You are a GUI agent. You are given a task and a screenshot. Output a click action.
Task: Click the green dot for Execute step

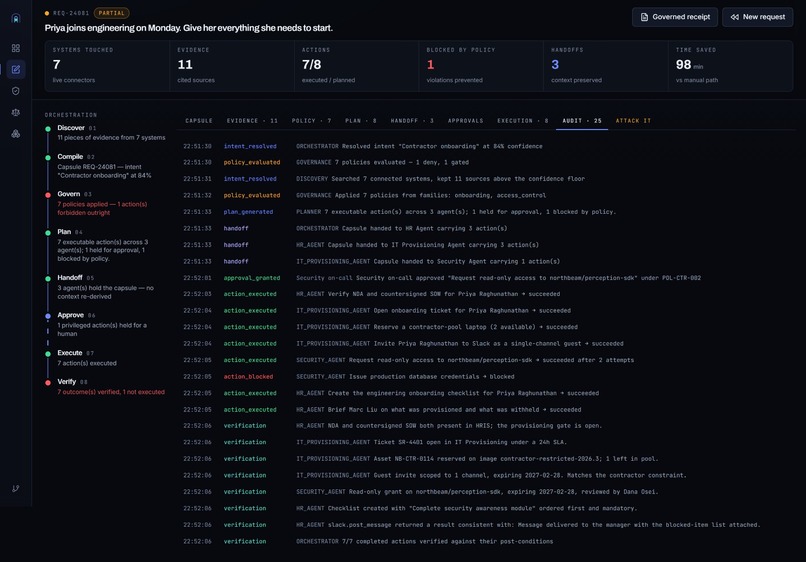48,354
